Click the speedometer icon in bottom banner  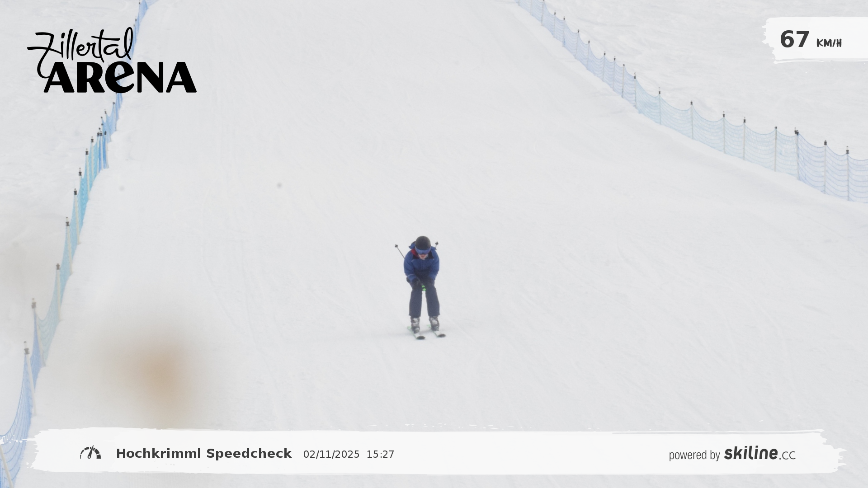point(90,453)
